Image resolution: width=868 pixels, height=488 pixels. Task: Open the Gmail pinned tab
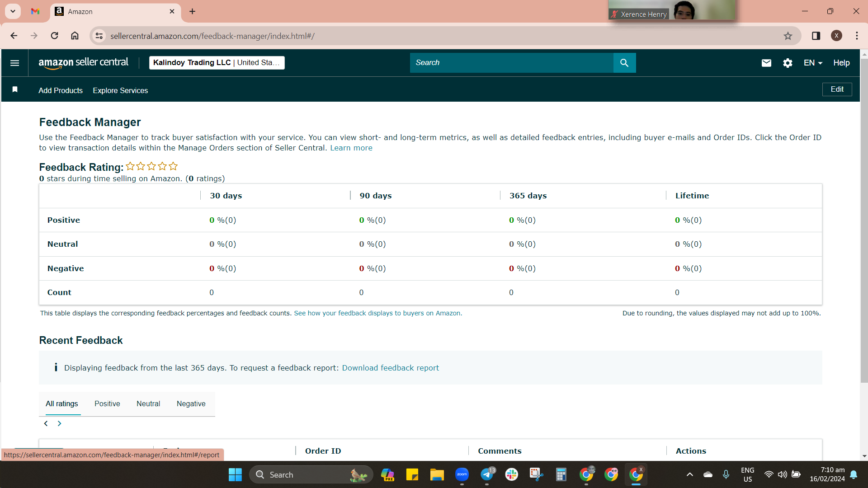click(35, 11)
